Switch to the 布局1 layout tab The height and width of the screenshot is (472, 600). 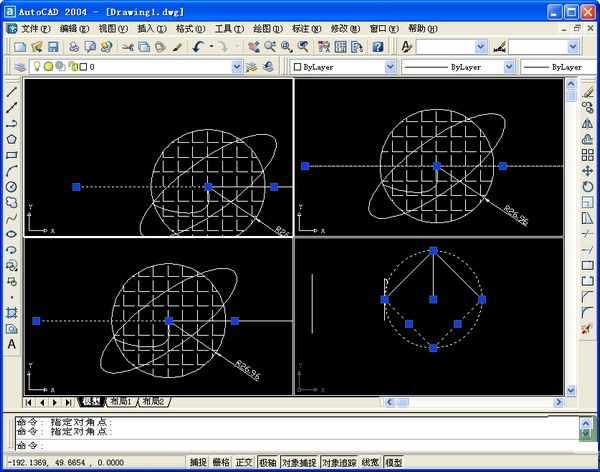point(121,401)
